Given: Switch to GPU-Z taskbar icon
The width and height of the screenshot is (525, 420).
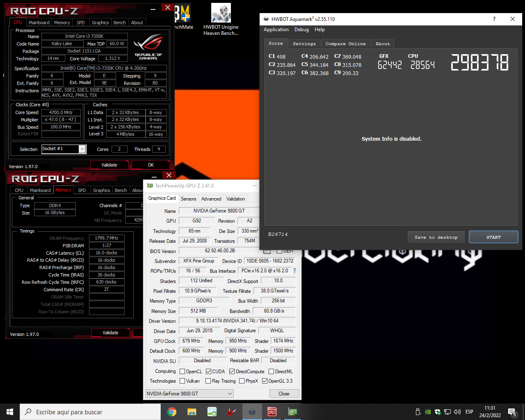Looking at the screenshot, I should (292, 412).
